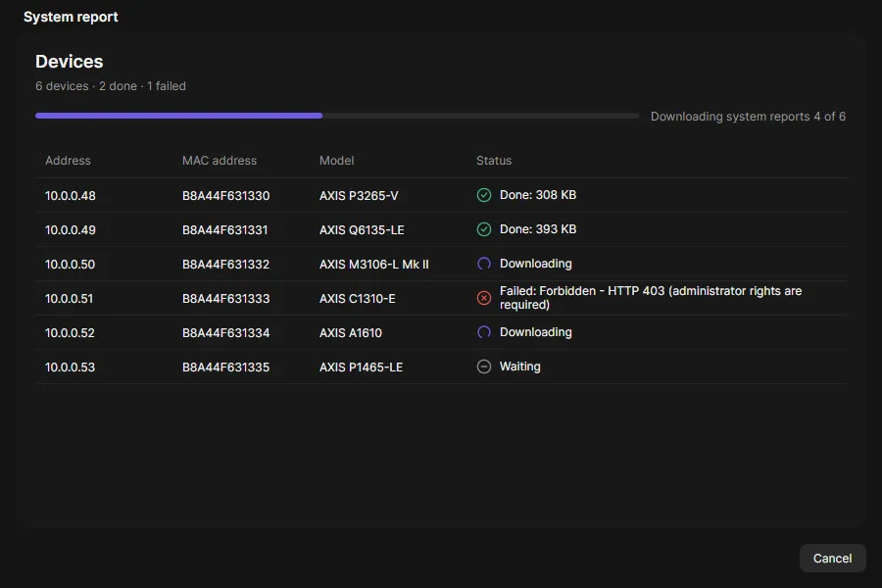Click the System report title
This screenshot has height=588, width=882.
coord(71,17)
